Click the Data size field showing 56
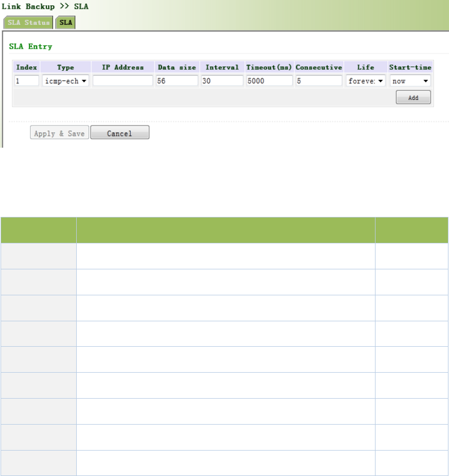Viewport: 449px width, 476px height. [x=177, y=81]
